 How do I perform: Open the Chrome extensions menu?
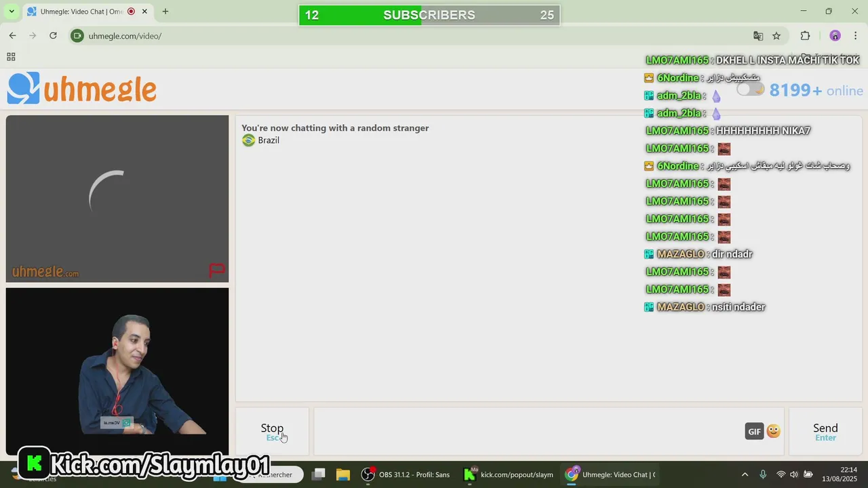click(806, 36)
